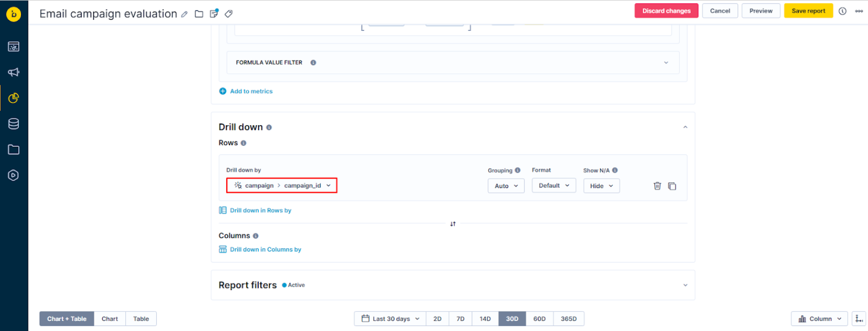The width and height of the screenshot is (868, 331).
Task: Click the Save report button
Action: click(x=808, y=11)
